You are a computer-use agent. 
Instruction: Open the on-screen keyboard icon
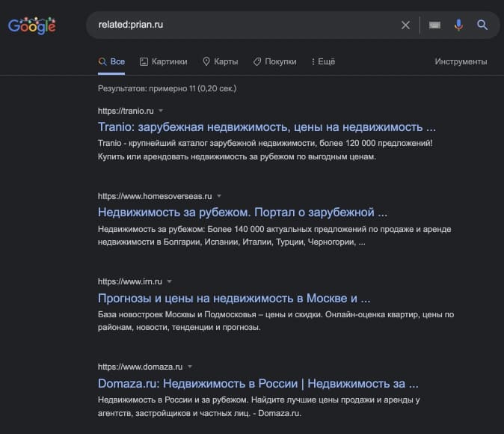point(434,25)
